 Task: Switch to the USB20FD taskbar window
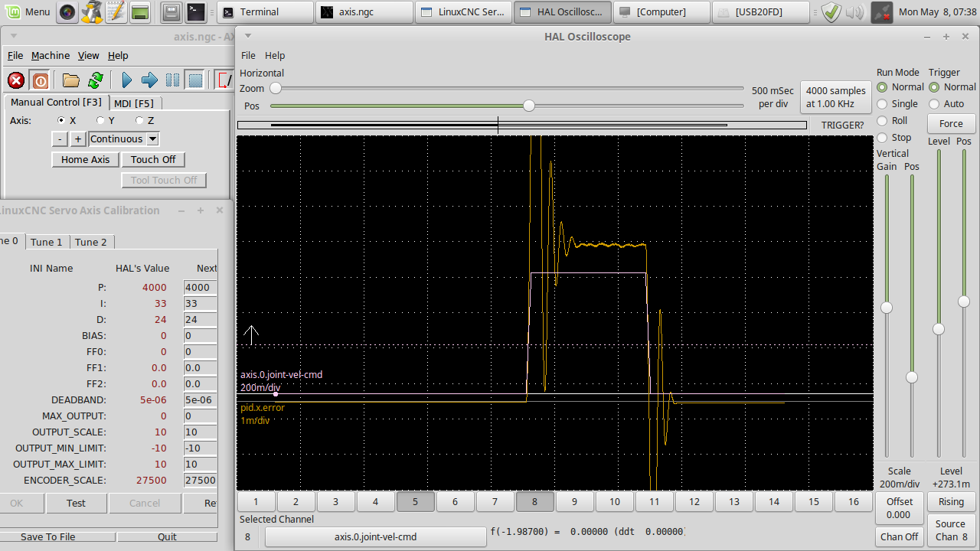(x=761, y=12)
